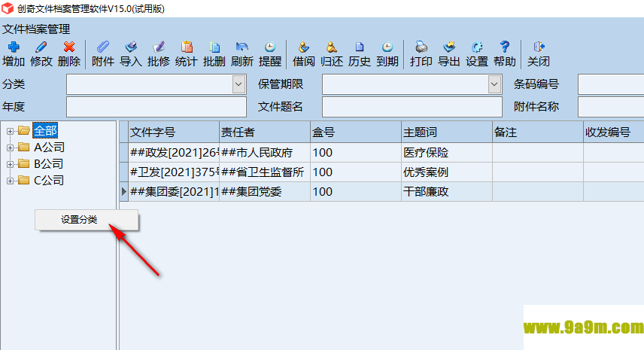
Task: Click the 医疗保险 keyword cell
Action: 447,152
